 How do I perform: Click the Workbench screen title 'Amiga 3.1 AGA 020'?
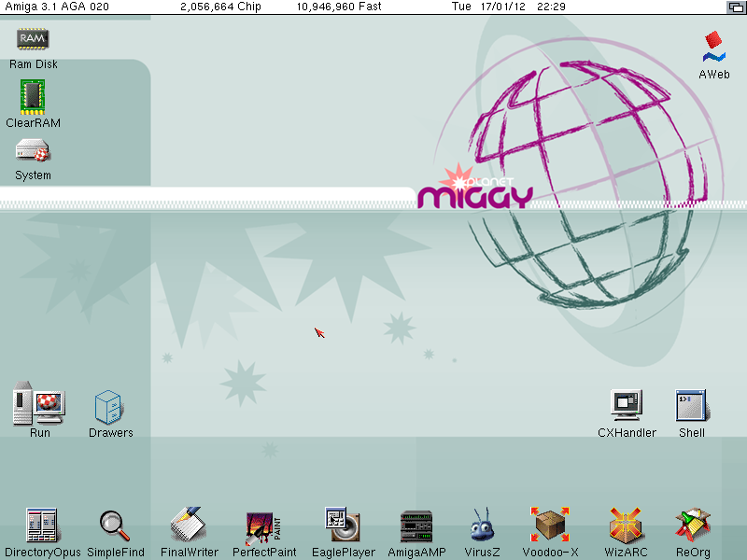pos(57,7)
